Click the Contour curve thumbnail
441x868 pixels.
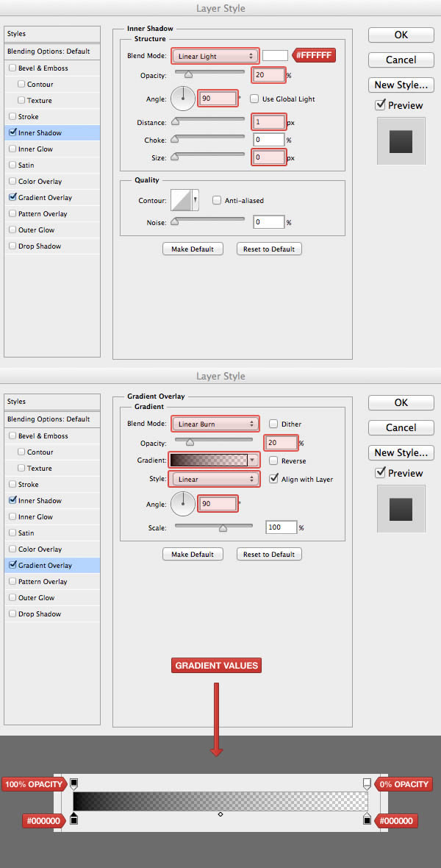click(181, 200)
